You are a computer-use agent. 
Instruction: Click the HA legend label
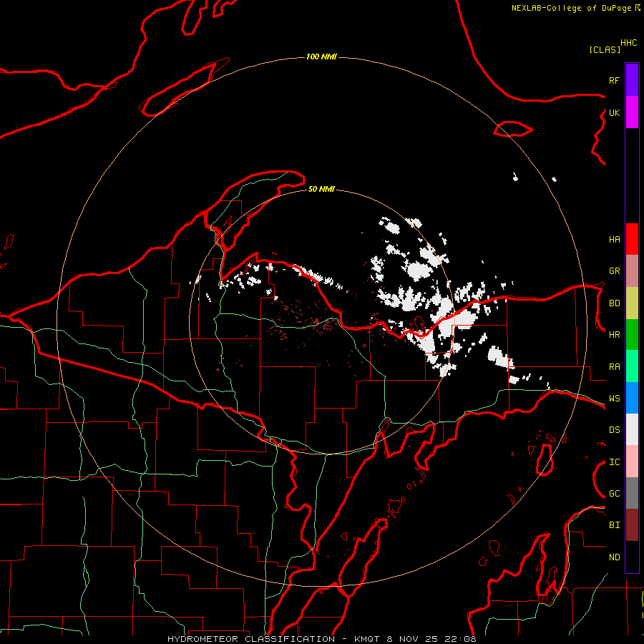point(614,239)
